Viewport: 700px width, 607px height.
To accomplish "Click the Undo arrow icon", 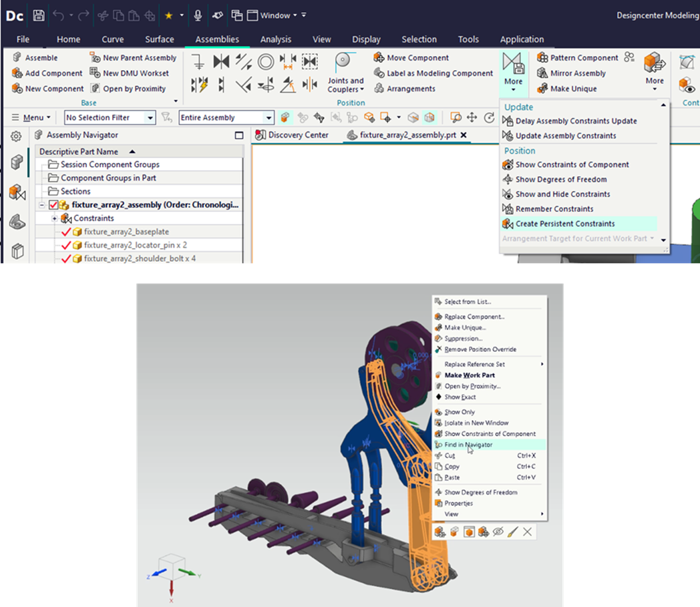I will (x=58, y=15).
